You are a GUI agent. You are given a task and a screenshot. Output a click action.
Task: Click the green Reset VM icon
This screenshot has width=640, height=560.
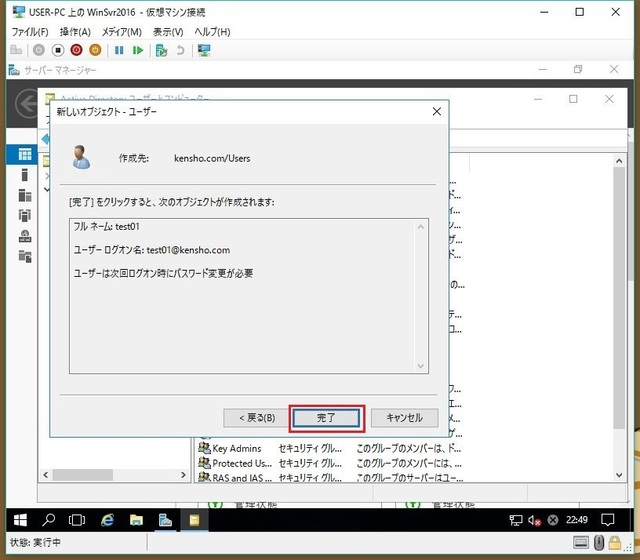coord(138,50)
